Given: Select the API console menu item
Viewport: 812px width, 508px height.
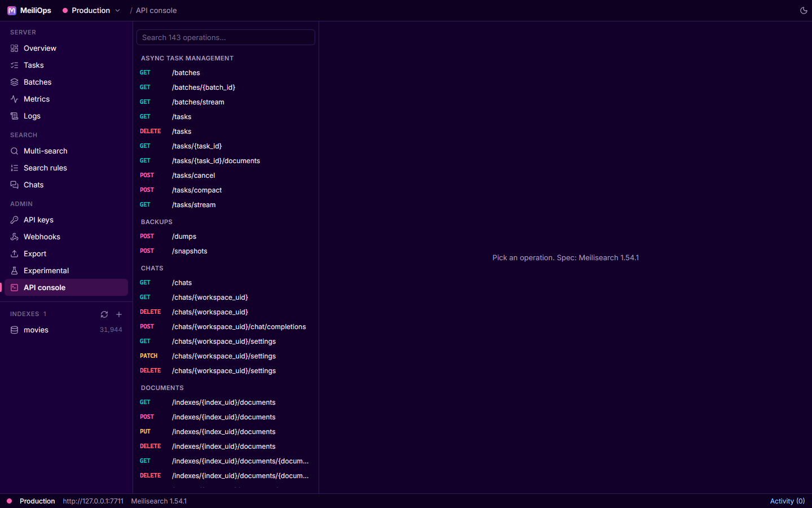Looking at the screenshot, I should tap(66, 287).
